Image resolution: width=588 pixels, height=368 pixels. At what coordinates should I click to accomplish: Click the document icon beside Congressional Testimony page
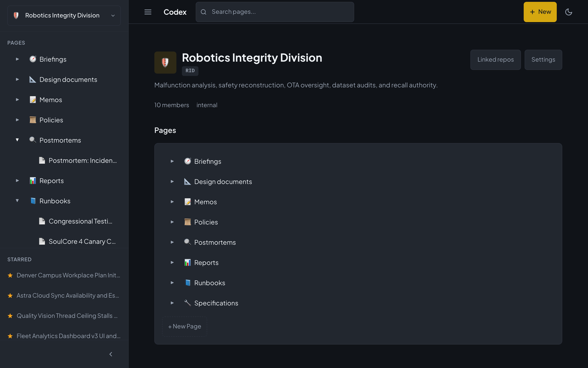point(42,221)
